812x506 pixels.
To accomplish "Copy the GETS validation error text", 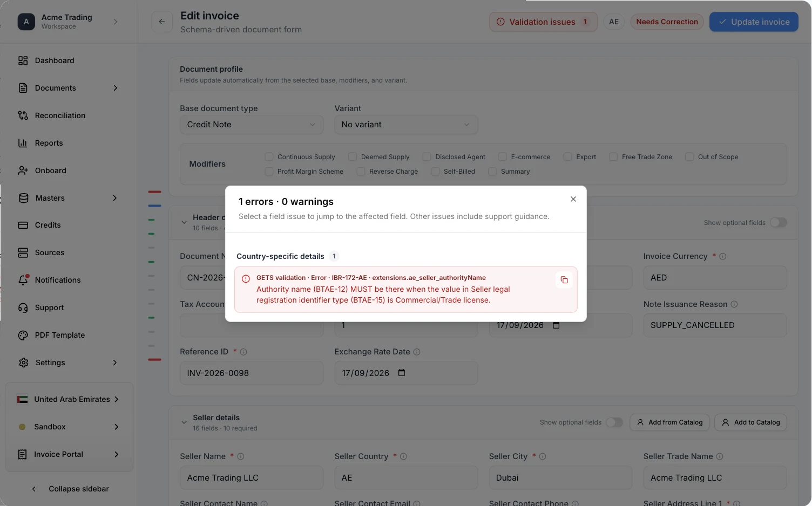I will coord(564,280).
